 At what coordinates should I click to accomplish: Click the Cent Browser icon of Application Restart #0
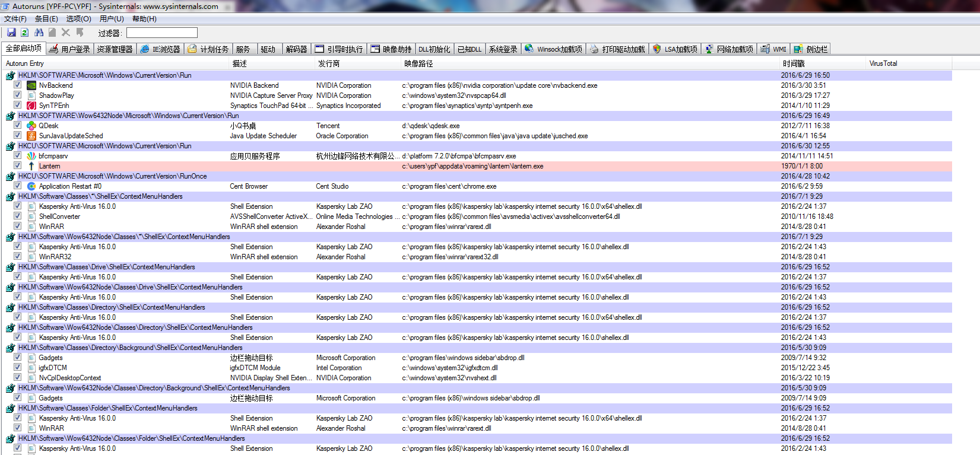click(31, 186)
